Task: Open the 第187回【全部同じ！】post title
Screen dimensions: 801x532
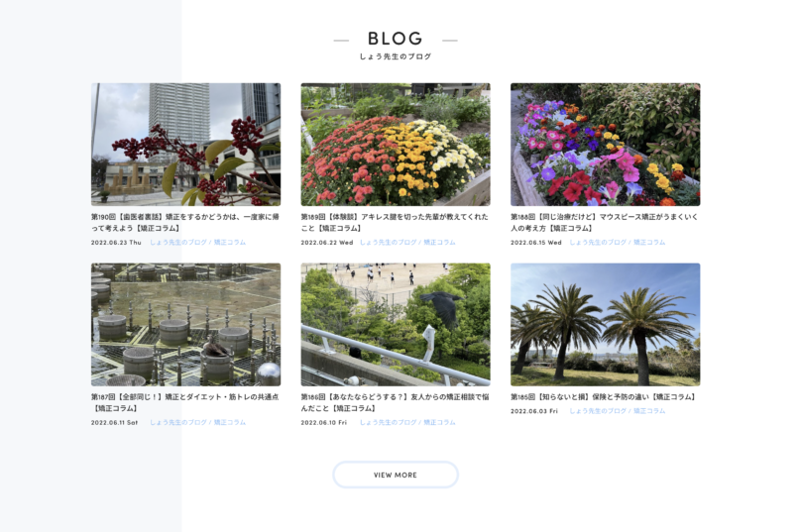Action: coord(185,402)
